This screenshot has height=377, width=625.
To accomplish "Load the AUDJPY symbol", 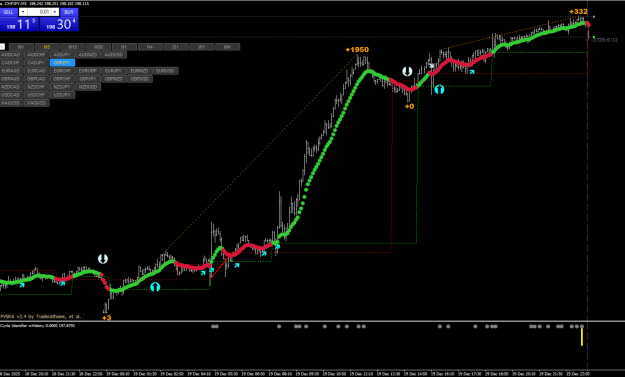I will pos(62,55).
